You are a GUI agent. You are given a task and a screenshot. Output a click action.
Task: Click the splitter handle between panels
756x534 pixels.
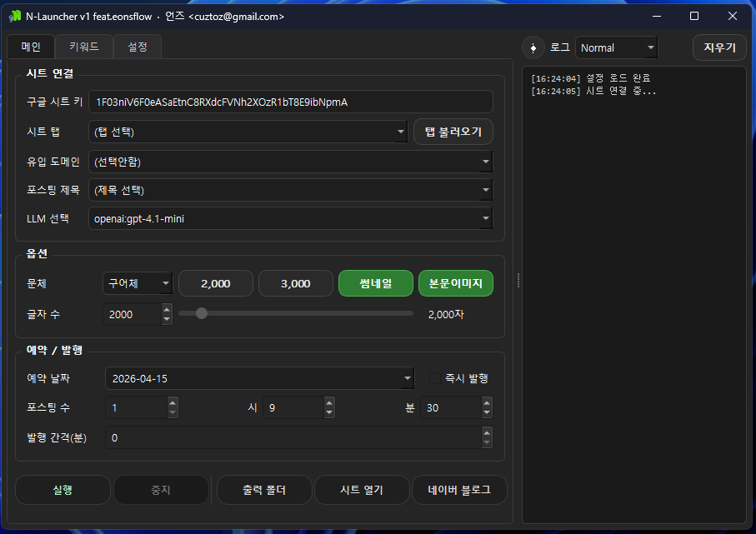coord(518,281)
